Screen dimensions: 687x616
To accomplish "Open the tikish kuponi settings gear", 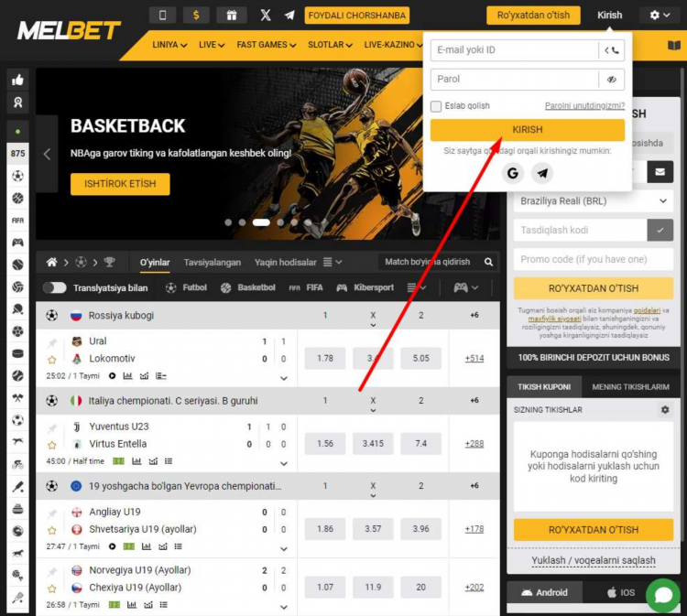I will [665, 410].
